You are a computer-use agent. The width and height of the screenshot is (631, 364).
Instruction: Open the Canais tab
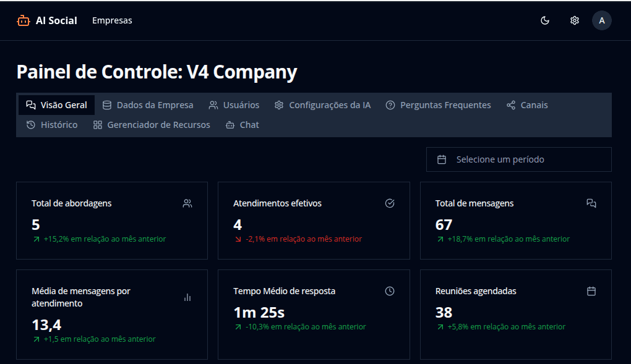pyautogui.click(x=527, y=105)
